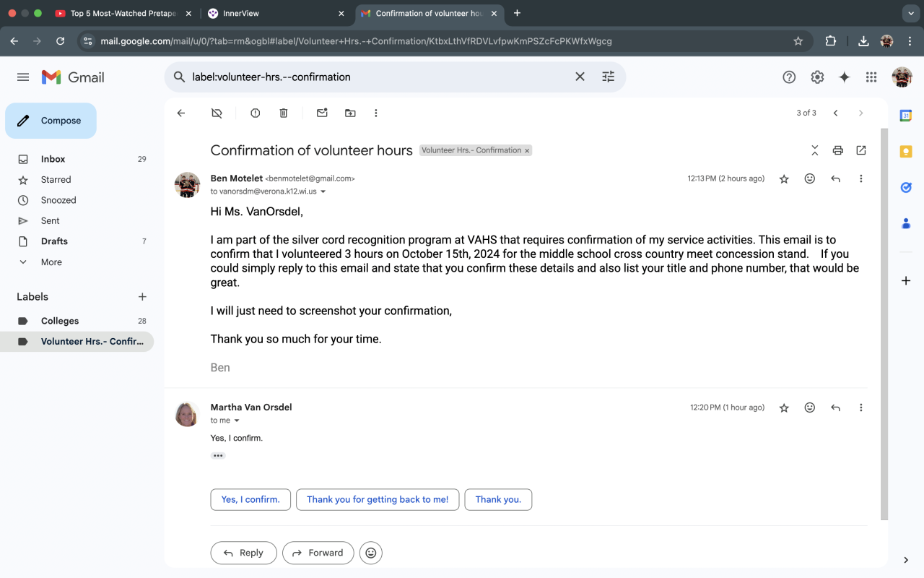This screenshot has width=924, height=578.
Task: Choose smart reply 'Thank you for getting back to me!'
Action: (x=378, y=500)
